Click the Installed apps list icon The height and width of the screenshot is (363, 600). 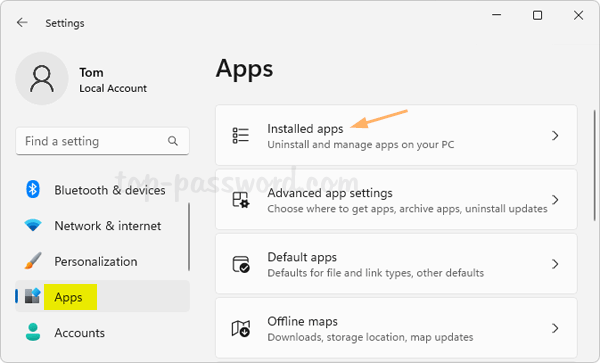pos(241,135)
